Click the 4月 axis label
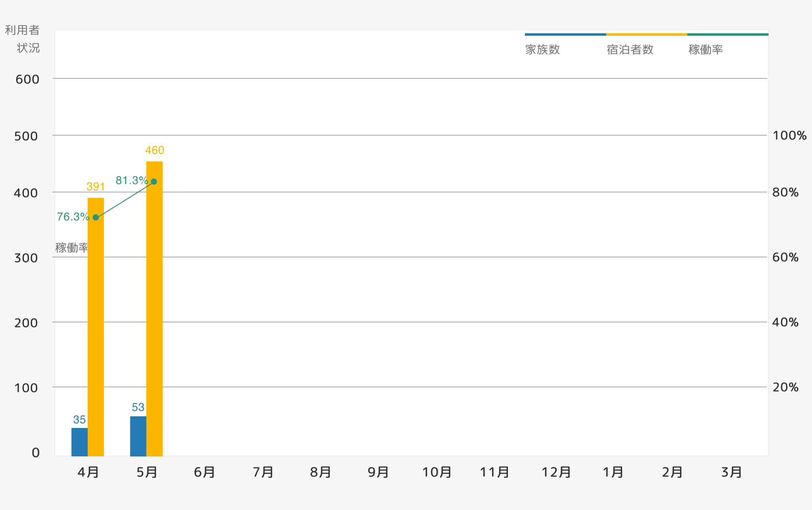Viewport: 812px width, 510px height. point(88,472)
